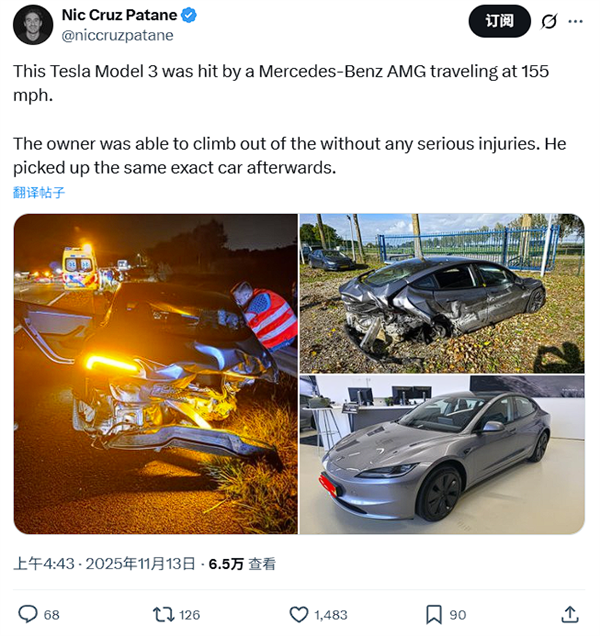Bookmark this post

434,614
